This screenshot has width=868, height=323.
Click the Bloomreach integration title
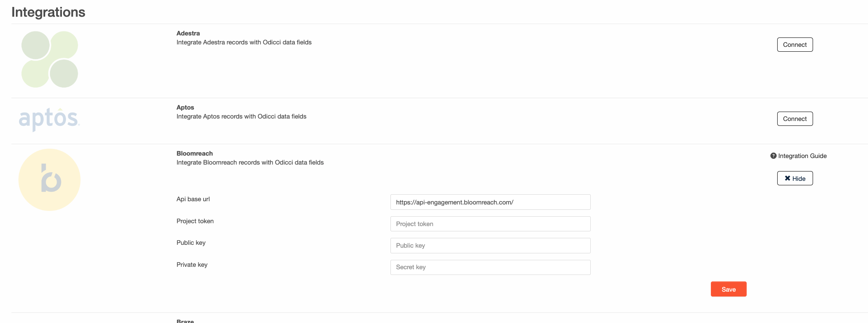click(x=195, y=154)
